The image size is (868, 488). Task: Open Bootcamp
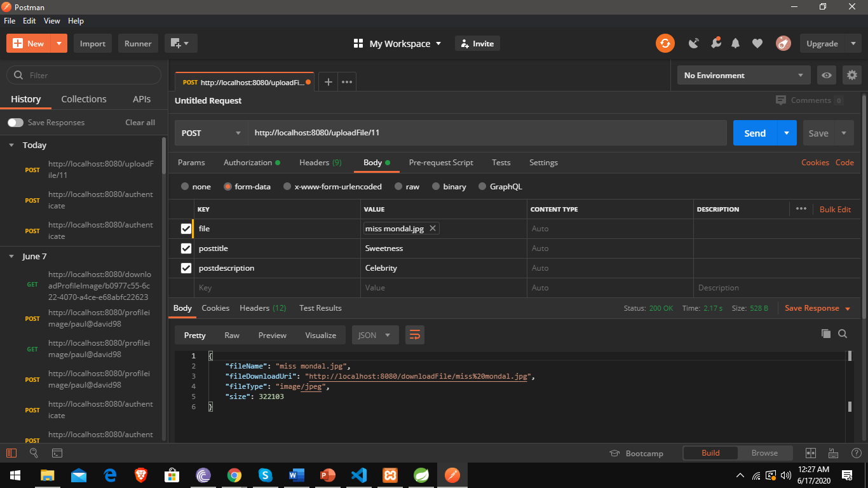636,453
